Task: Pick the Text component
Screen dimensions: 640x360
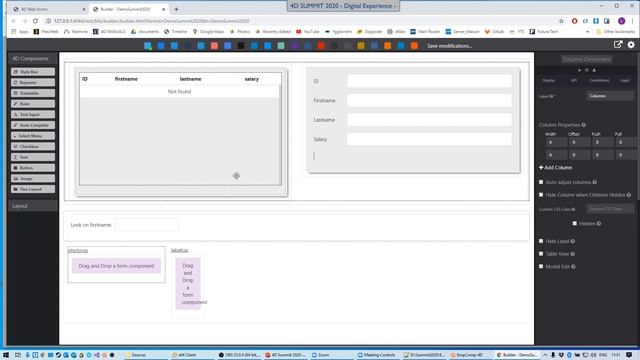Action: (x=33, y=157)
